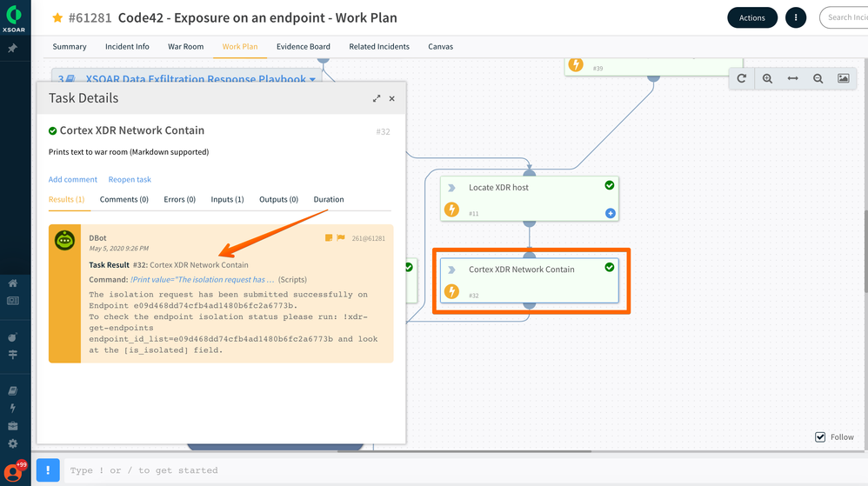Screen dimensions: 868x486
Task: Open the Actions dropdown button
Action: point(752,17)
